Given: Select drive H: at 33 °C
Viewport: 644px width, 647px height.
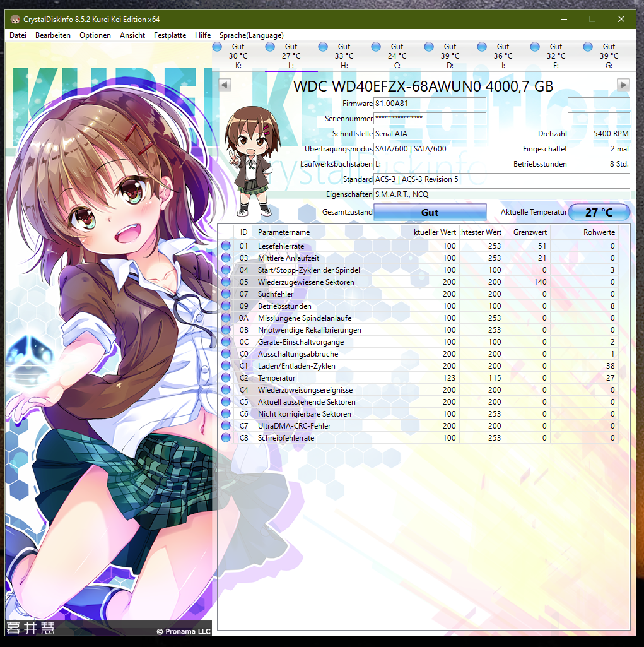Looking at the screenshot, I should (344, 56).
